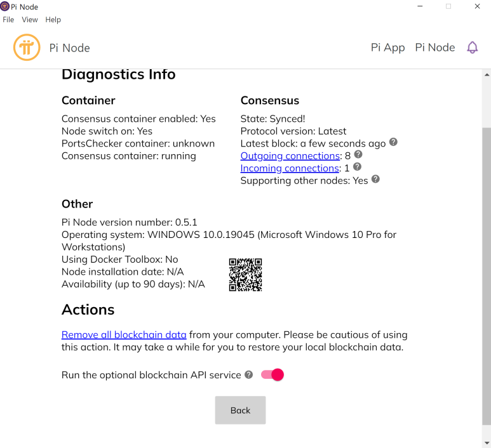Click help icon beside blockchain API service
This screenshot has height=448, width=491.
(248, 374)
